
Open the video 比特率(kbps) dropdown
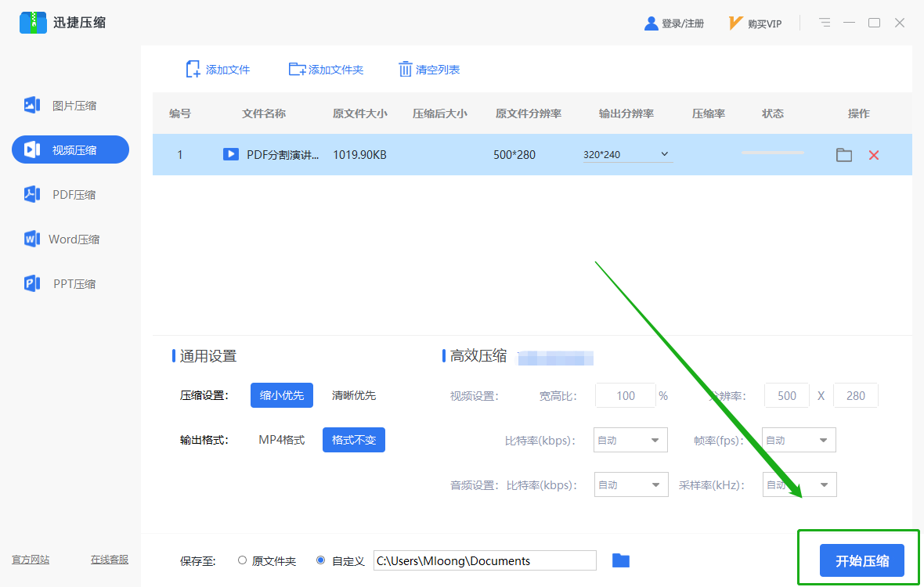(630, 440)
